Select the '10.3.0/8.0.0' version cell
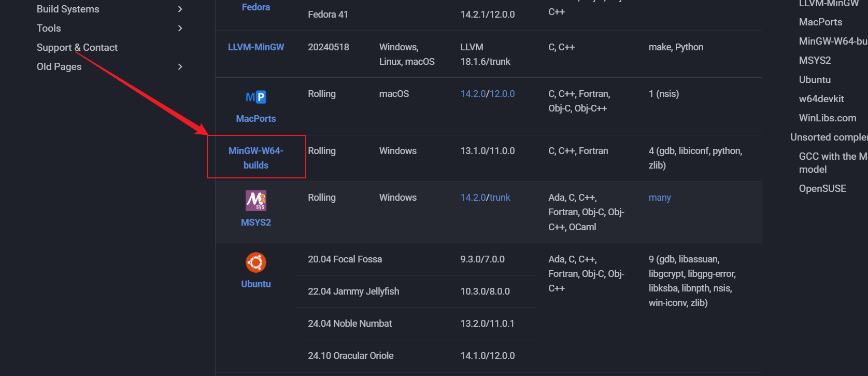This screenshot has height=376, width=868. click(x=485, y=291)
